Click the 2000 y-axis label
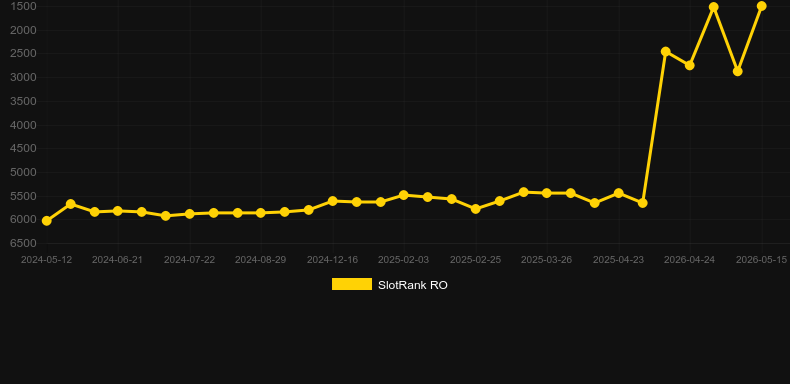 23,30
